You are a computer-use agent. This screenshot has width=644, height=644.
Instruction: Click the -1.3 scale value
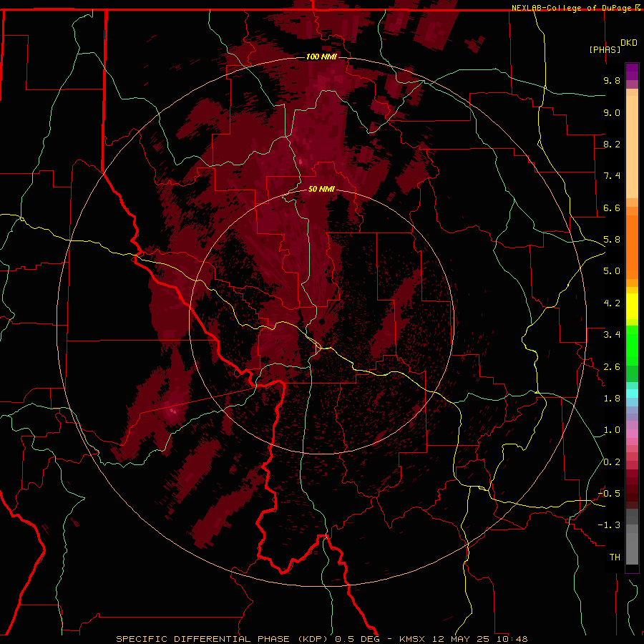tap(609, 525)
